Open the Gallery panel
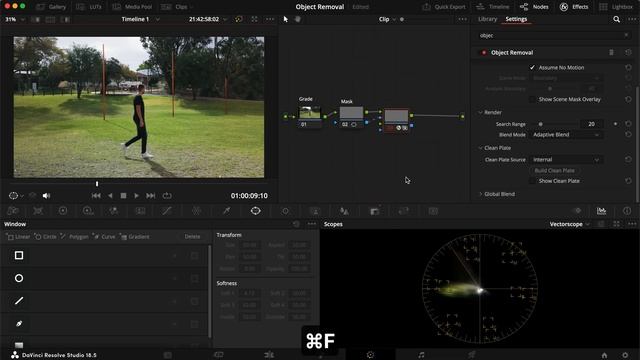 [51, 7]
